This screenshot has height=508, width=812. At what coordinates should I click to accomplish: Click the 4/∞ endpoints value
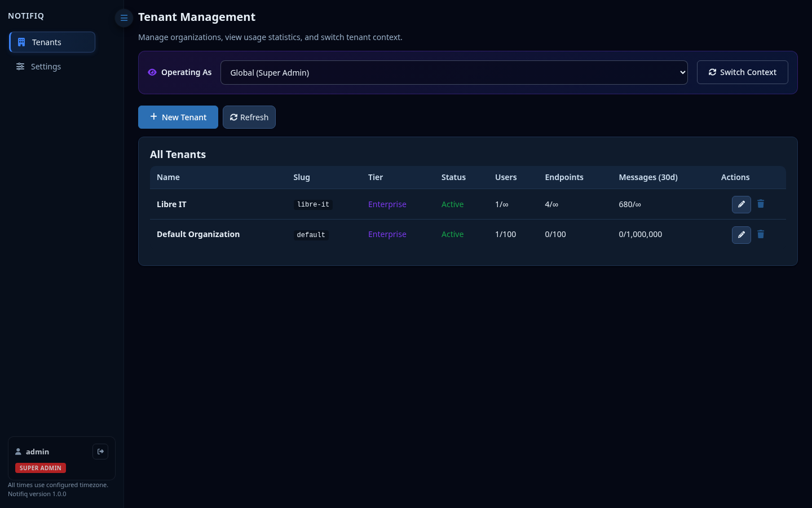[x=551, y=204]
